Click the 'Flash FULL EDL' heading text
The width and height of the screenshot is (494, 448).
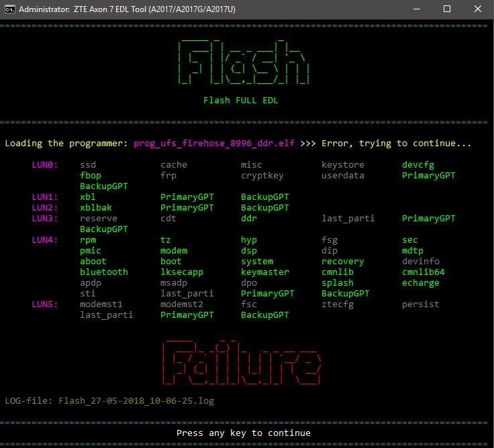pos(241,101)
